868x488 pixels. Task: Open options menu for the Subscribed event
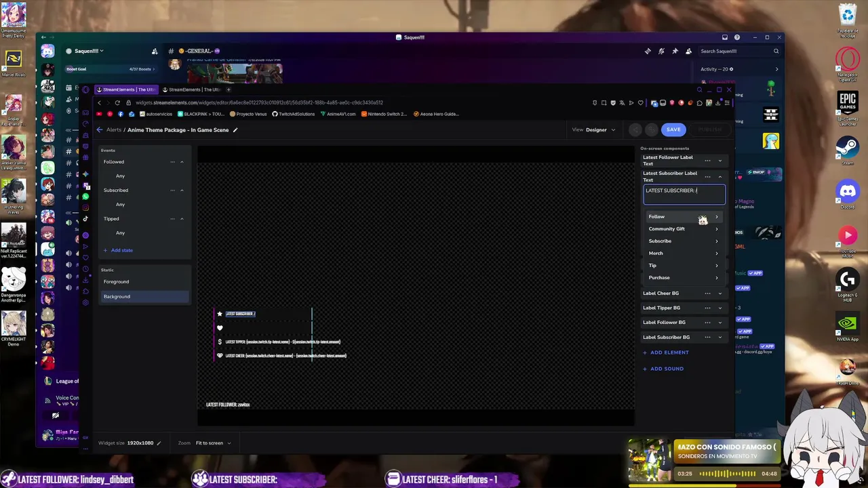pyautogui.click(x=172, y=190)
